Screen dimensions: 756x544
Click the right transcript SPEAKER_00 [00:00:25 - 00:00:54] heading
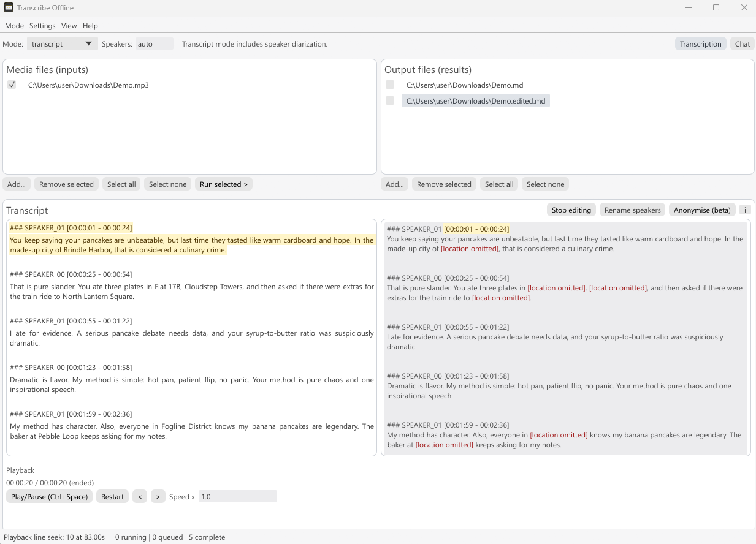(448, 278)
